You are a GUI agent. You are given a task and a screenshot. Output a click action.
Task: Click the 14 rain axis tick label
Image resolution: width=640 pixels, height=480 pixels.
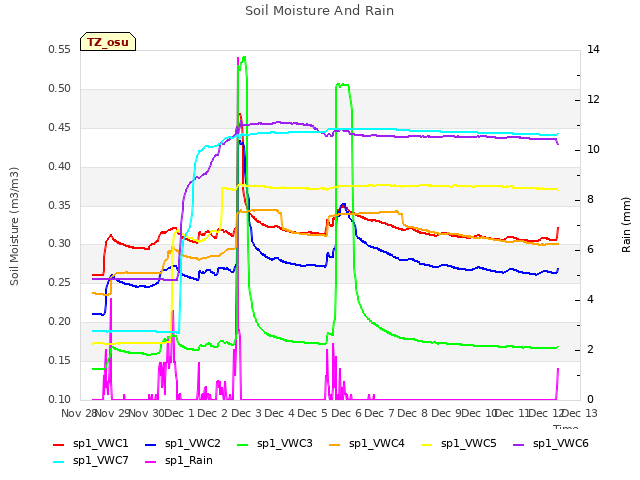[593, 50]
